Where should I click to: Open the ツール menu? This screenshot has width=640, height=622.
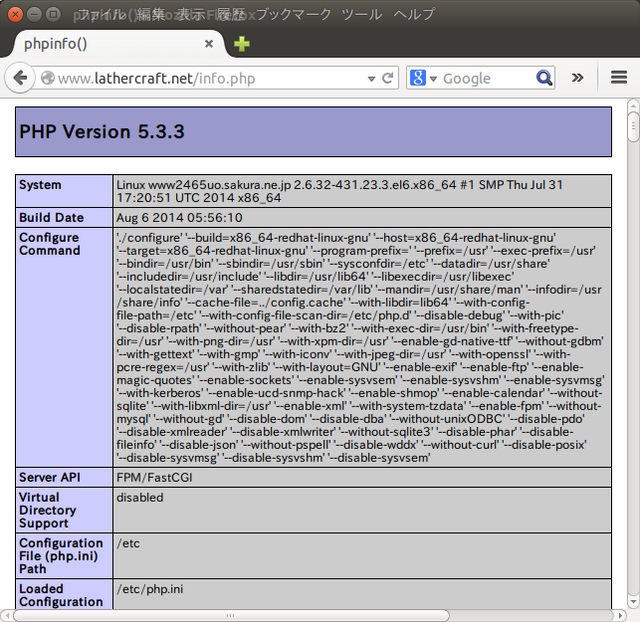(x=362, y=14)
